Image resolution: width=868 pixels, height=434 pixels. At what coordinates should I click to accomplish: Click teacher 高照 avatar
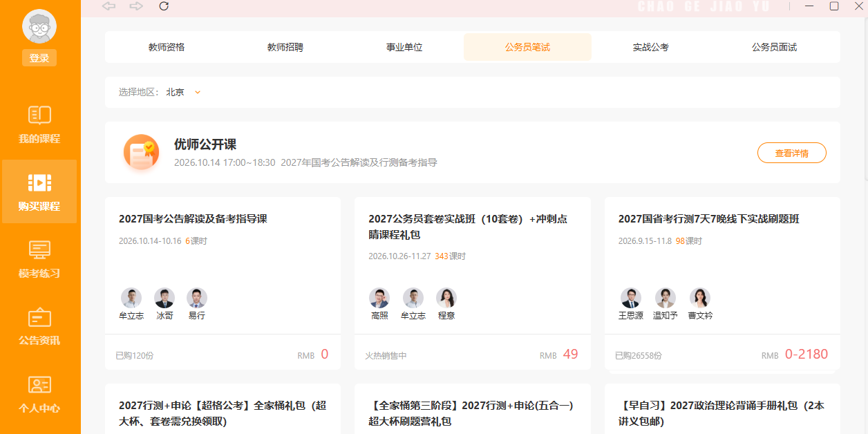[x=379, y=298]
